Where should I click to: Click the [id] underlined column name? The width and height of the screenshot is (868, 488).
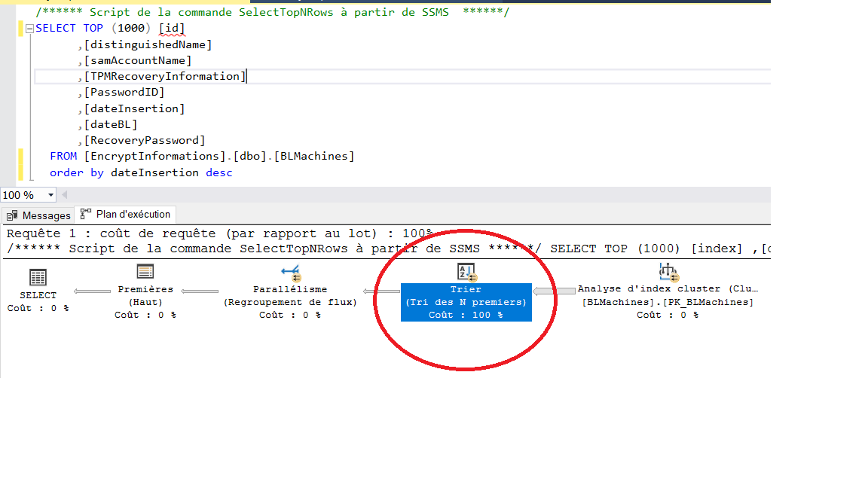click(x=172, y=28)
